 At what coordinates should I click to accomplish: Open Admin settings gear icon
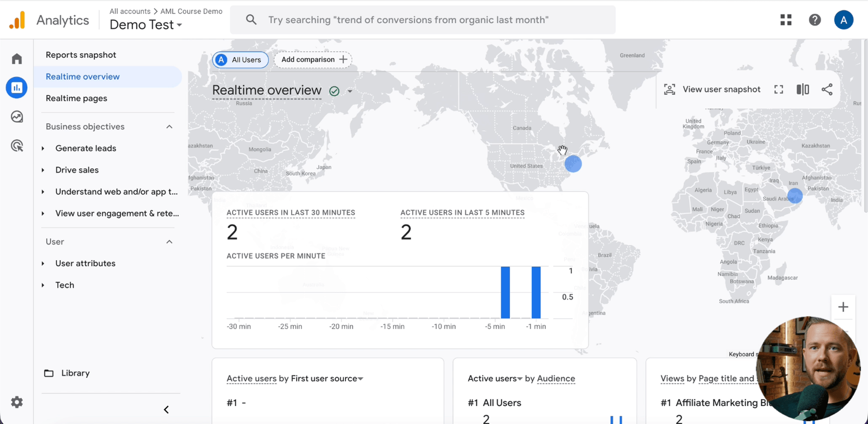coord(17,402)
